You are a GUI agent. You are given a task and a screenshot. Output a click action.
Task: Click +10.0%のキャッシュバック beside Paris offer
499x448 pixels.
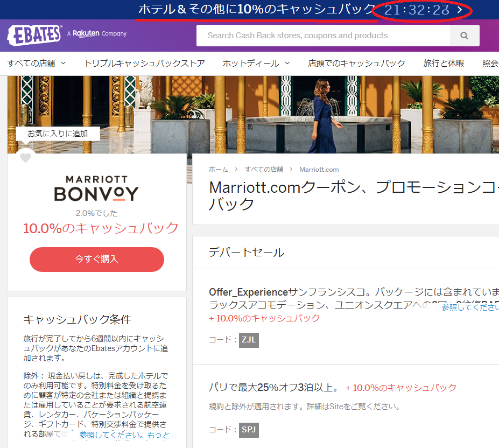pyautogui.click(x=401, y=388)
